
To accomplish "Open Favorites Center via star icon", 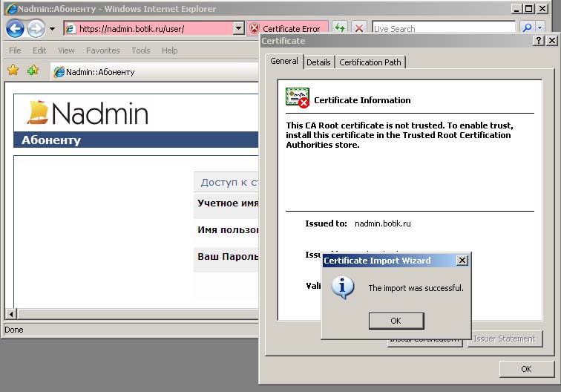I will pos(13,71).
